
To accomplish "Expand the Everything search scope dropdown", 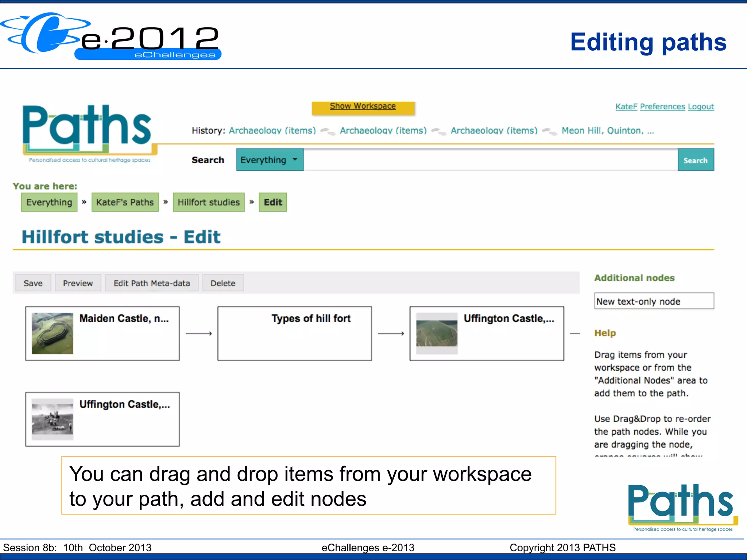I will tap(270, 160).
